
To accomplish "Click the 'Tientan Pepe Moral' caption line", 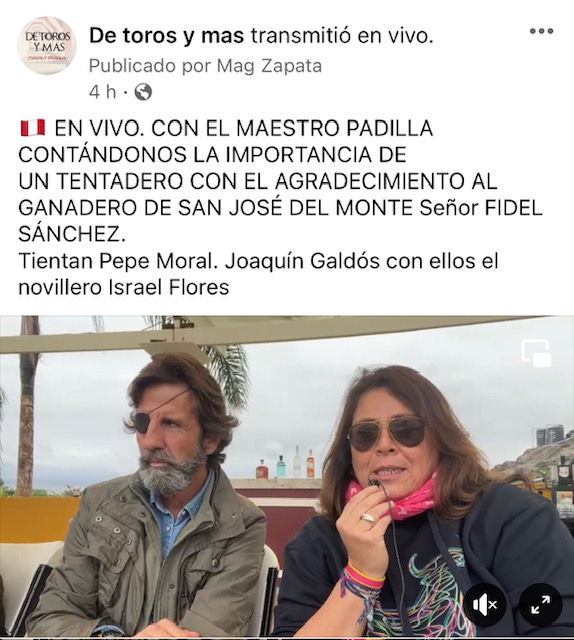I will (117, 261).
